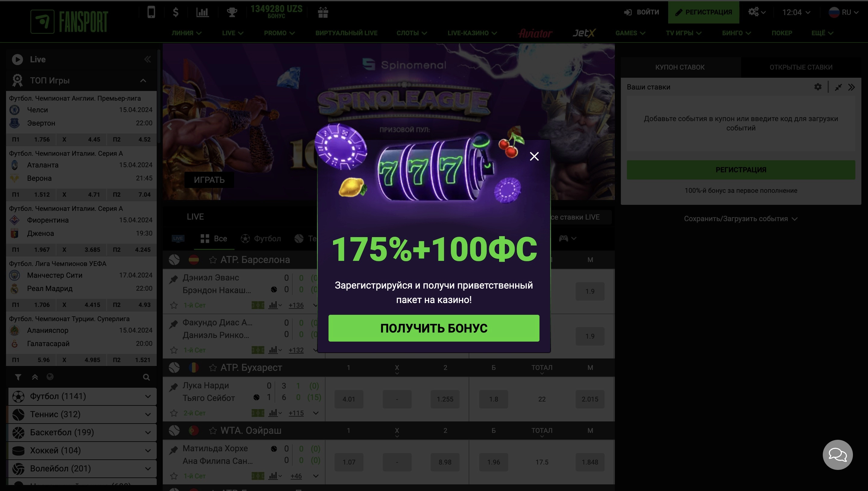Screen dimensions: 868x491
Task: Click the trophy results icon
Action: [x=232, y=12]
